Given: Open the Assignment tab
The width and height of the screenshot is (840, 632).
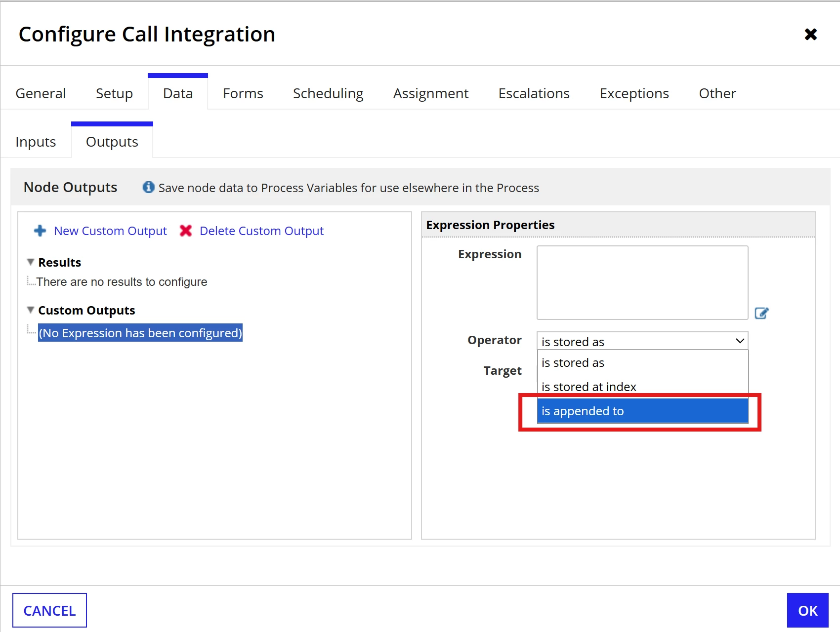Looking at the screenshot, I should [x=431, y=93].
